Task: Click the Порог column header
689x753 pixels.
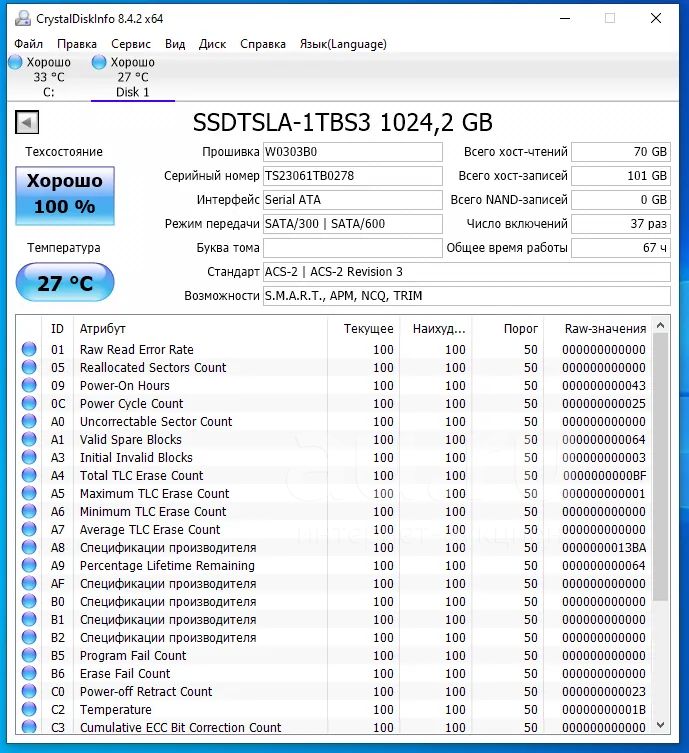Action: pos(508,329)
